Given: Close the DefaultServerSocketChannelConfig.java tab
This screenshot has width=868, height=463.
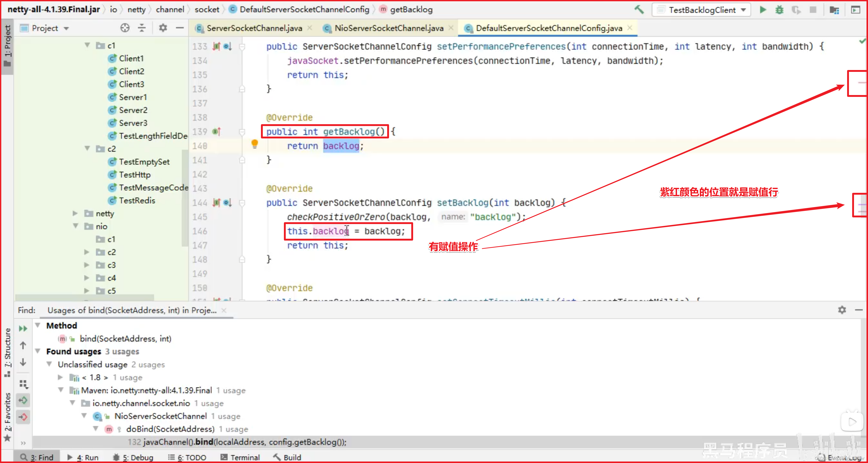Looking at the screenshot, I should click(x=630, y=28).
